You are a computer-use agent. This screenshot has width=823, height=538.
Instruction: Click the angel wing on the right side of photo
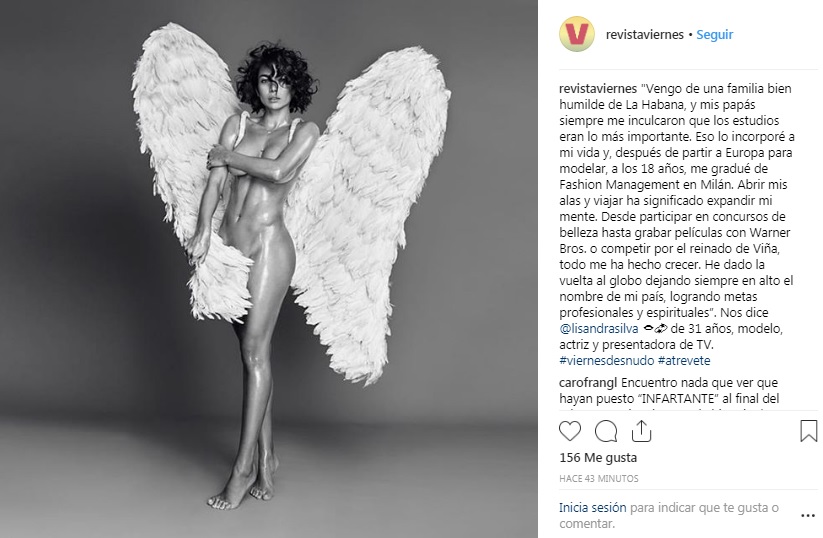click(367, 210)
